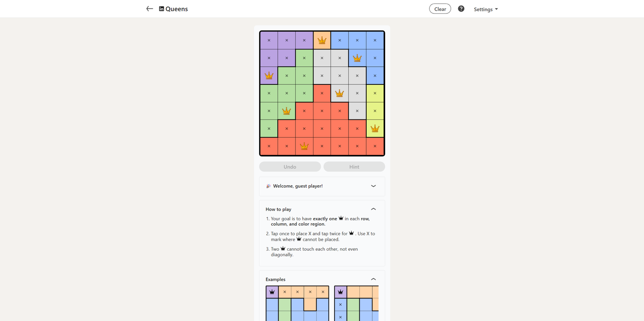Click the crown in the green cell
The height and width of the screenshot is (321, 644).
pyautogui.click(x=287, y=111)
